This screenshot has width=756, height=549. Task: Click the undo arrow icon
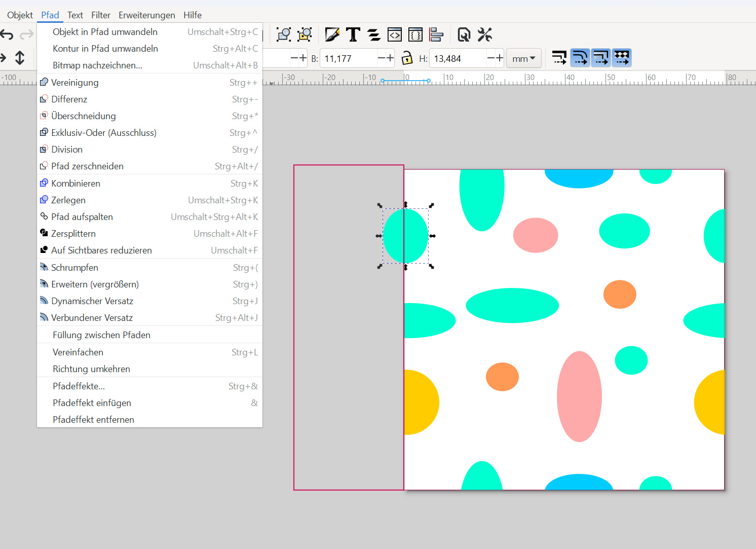[x=7, y=34]
